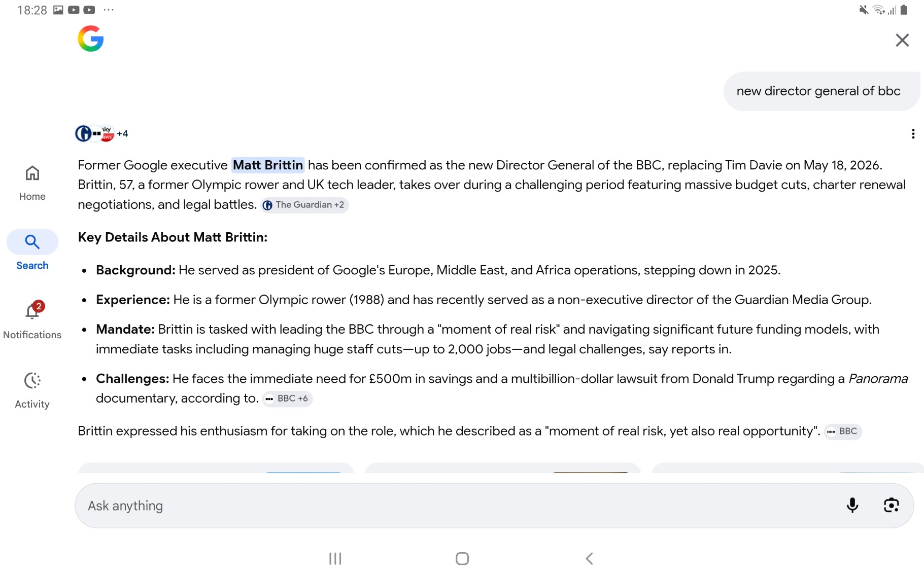The image size is (924, 577).
Task: Go to the Home tab
Action: click(32, 183)
